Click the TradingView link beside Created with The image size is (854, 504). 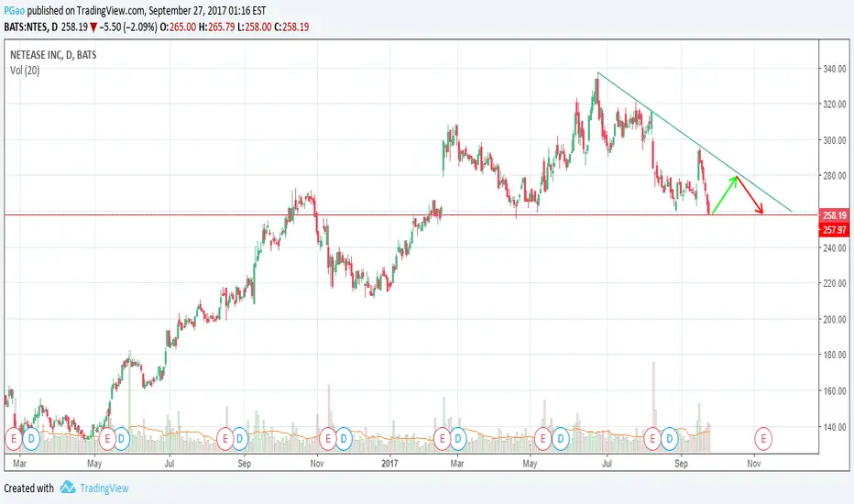pos(104,488)
